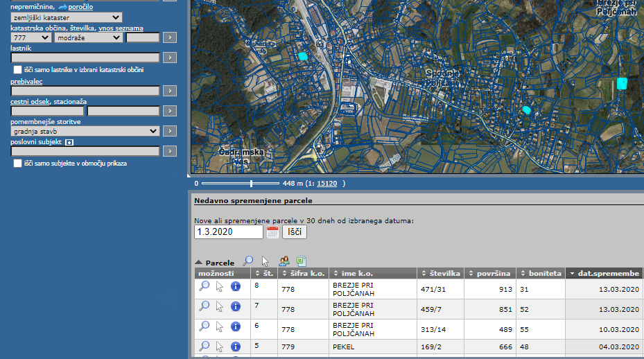This screenshot has width=644, height=359.
Task: Select parcel 313/14 with its arrow icon
Action: pyautogui.click(x=220, y=326)
